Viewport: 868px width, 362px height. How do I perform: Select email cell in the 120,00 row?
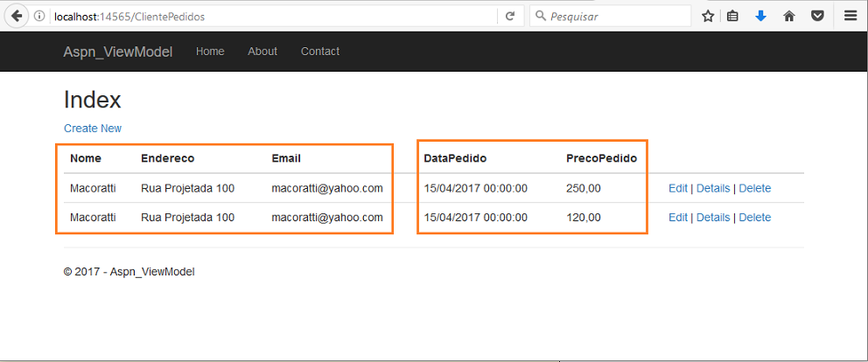pos(327,218)
